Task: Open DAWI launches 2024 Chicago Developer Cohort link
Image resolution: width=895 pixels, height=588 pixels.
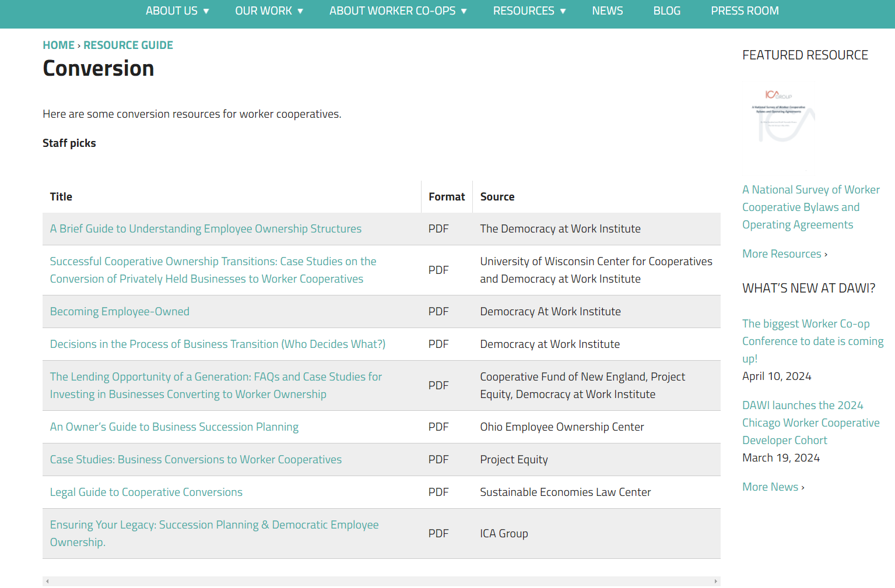Action: click(x=811, y=422)
